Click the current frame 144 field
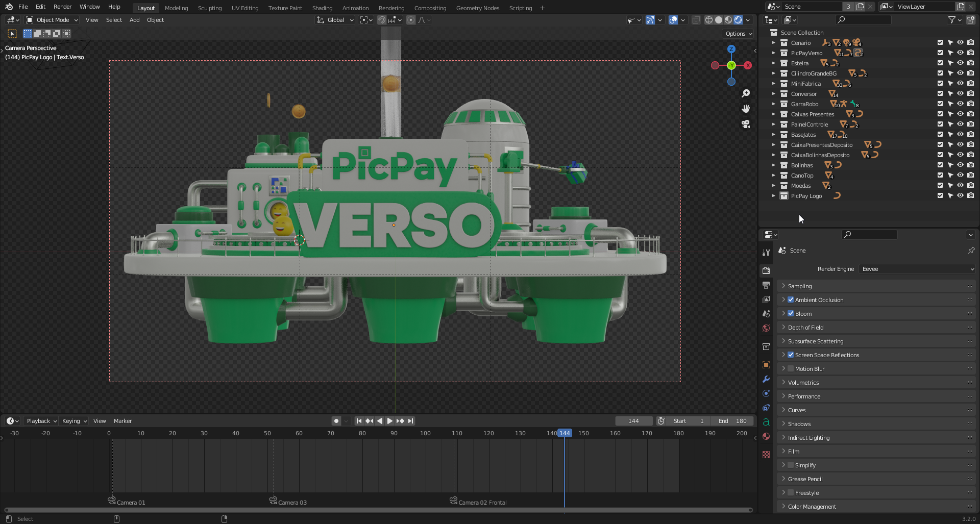This screenshot has width=980, height=524. click(x=633, y=421)
